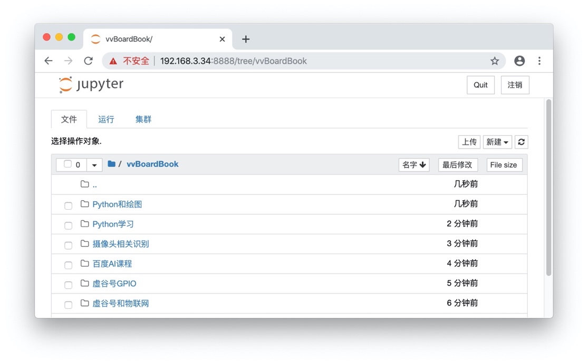Switch to the 运行 tab
588x364 pixels.
tap(106, 119)
